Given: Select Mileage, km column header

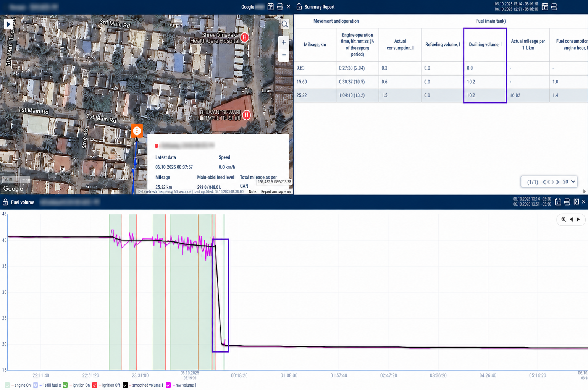Looking at the screenshot, I should 315,45.
